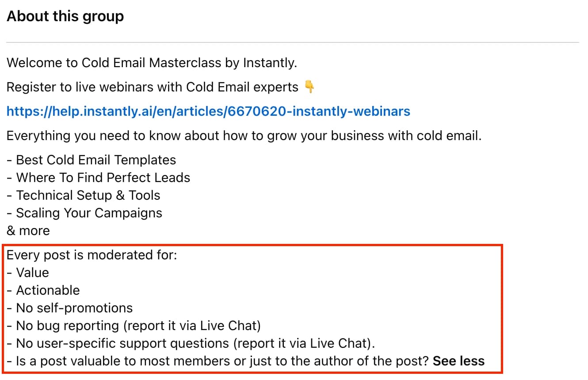The height and width of the screenshot is (380, 588).
Task: Select the Technical Setup & Tools line
Action: (x=84, y=195)
